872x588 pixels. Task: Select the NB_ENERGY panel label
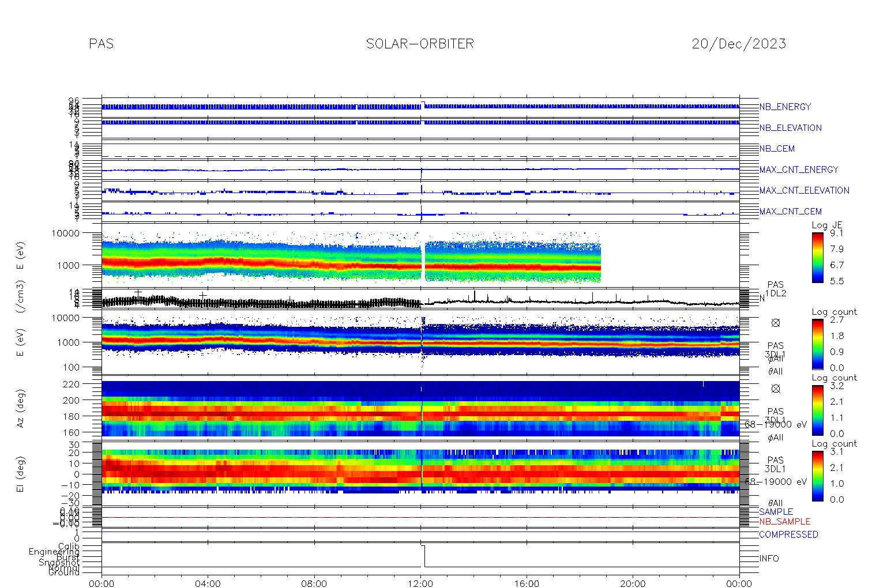(x=785, y=107)
